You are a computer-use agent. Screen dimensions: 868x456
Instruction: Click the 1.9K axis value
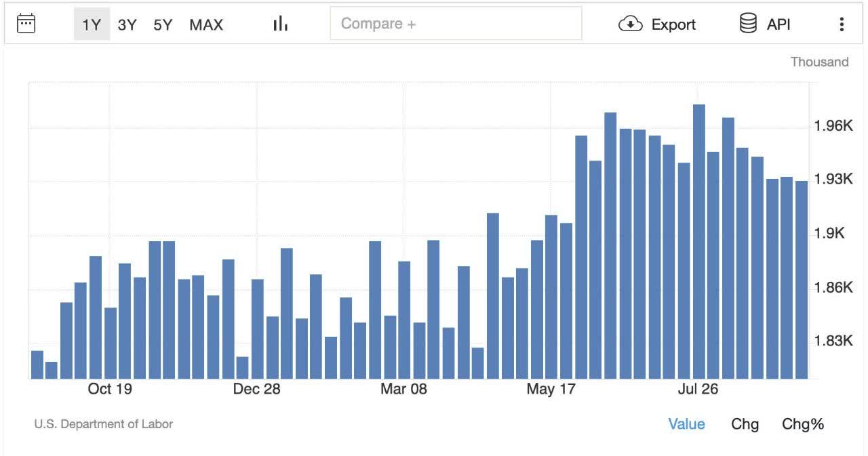click(x=829, y=233)
